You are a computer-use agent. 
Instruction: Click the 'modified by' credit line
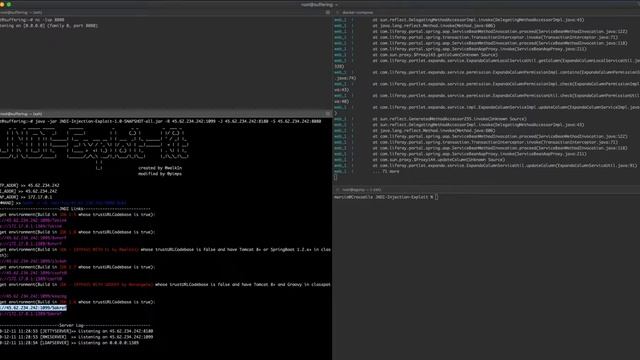[160, 174]
